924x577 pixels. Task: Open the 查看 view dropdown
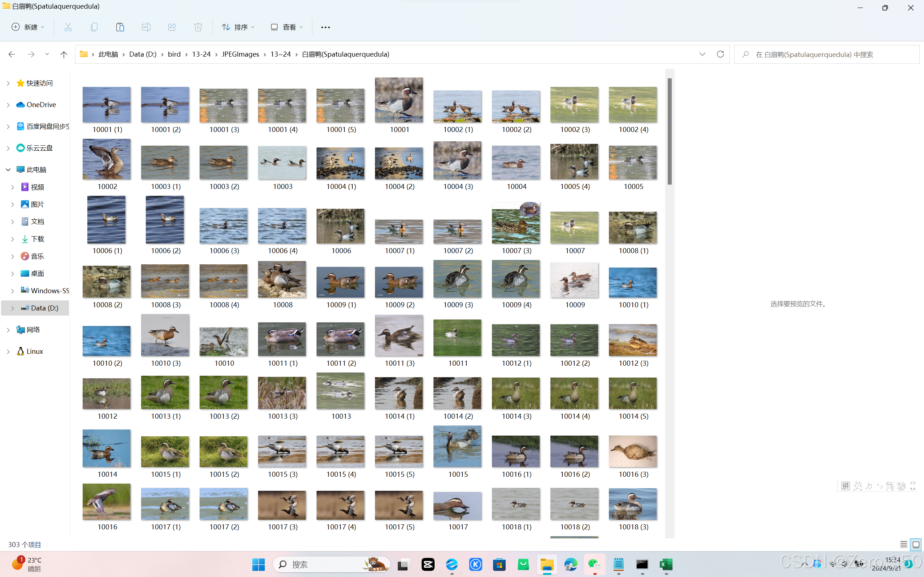287,27
